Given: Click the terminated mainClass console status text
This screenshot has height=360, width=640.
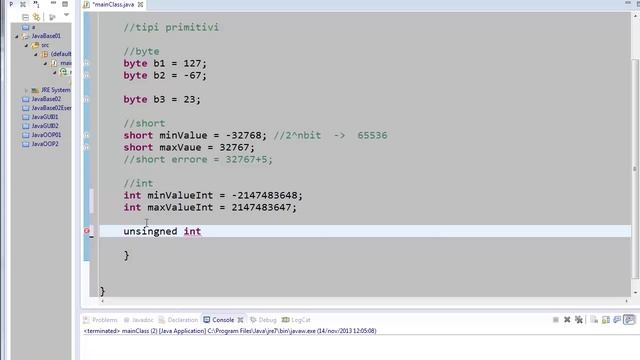Looking at the screenshot, I should [230, 331].
